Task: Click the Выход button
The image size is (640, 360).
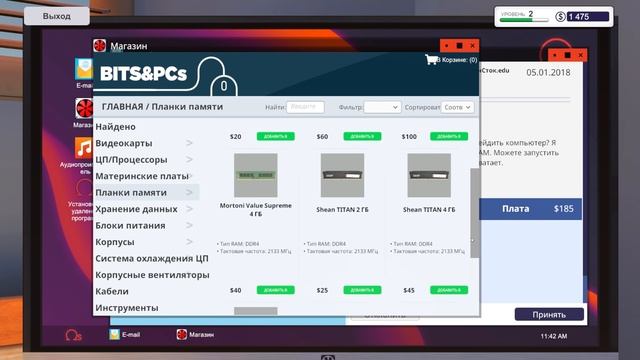Action: tap(57, 16)
